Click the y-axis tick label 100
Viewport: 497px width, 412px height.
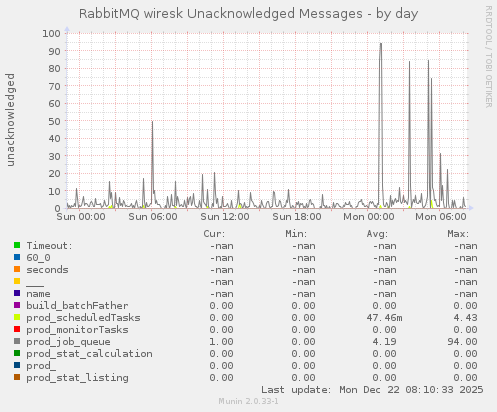tap(51, 33)
